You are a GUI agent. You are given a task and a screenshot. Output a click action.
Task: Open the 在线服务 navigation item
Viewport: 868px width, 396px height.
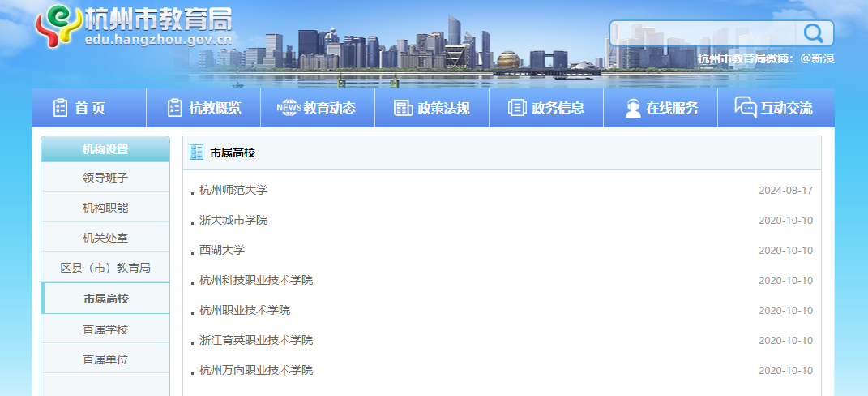661,108
